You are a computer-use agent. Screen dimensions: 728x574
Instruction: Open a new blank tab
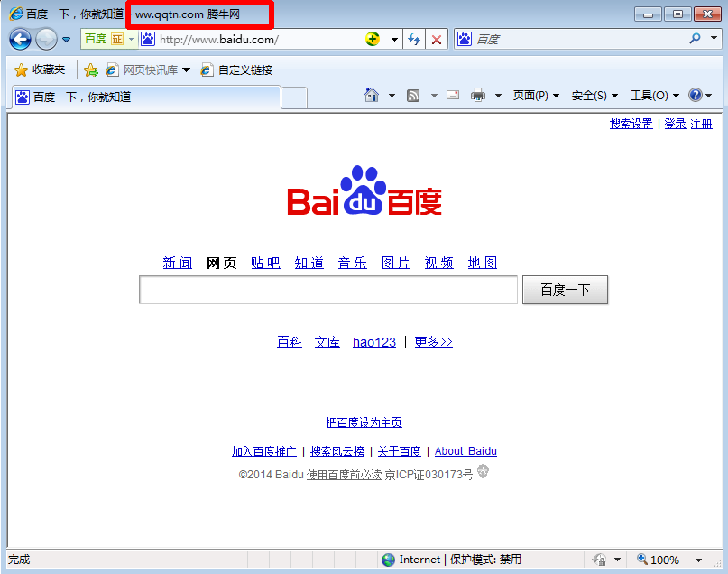(294, 97)
